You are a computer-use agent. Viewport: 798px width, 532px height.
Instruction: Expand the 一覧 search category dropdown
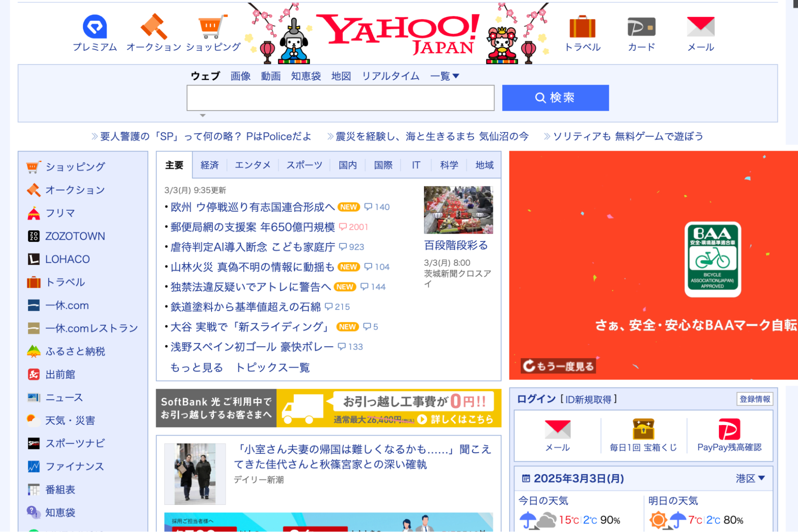[x=444, y=76]
